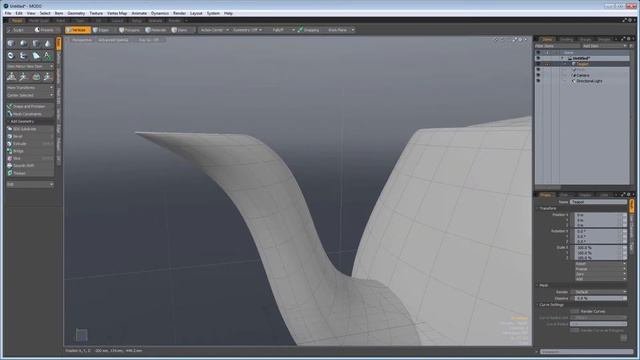Open the Work Plane dropdown
The image size is (640, 360).
tap(340, 30)
